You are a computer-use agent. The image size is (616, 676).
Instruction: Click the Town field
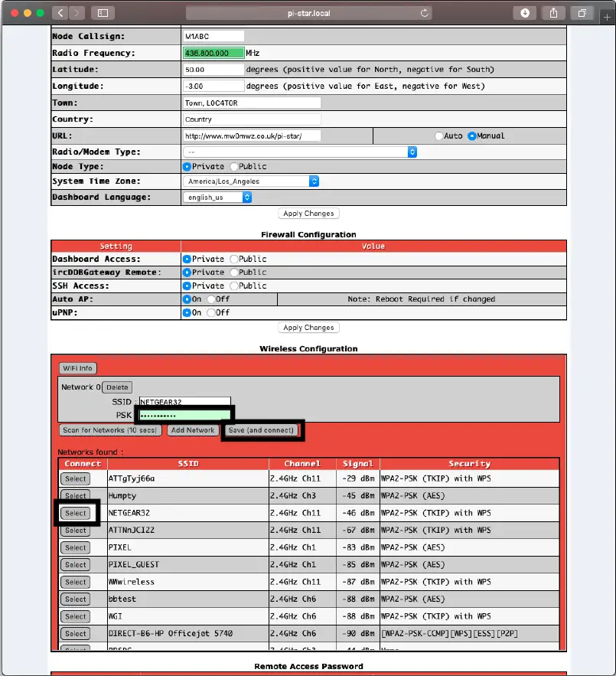[x=252, y=103]
